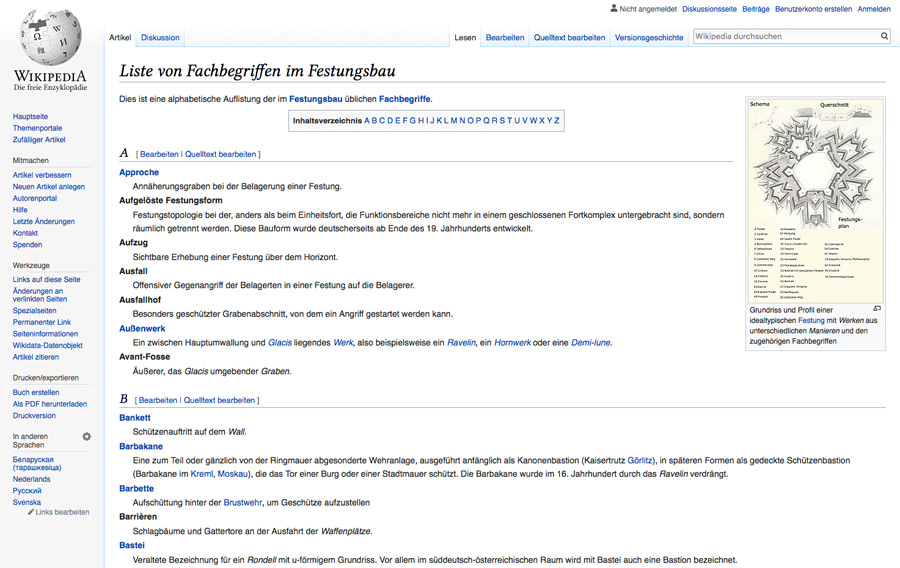Open the Festungsbau link in the intro
900x568 pixels.
[316, 99]
